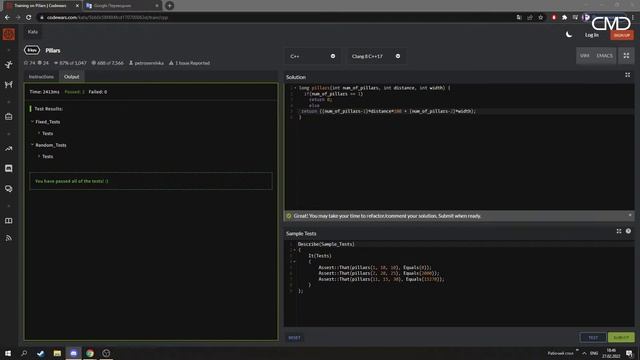Dismiss the 'Great!' success notification

click(630, 215)
